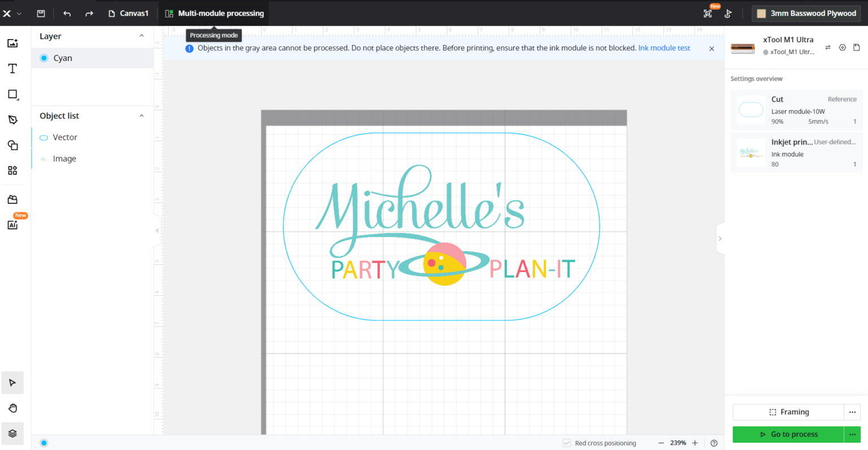Toggle the layers panel icon bottom left
The image size is (868, 450).
[12, 433]
